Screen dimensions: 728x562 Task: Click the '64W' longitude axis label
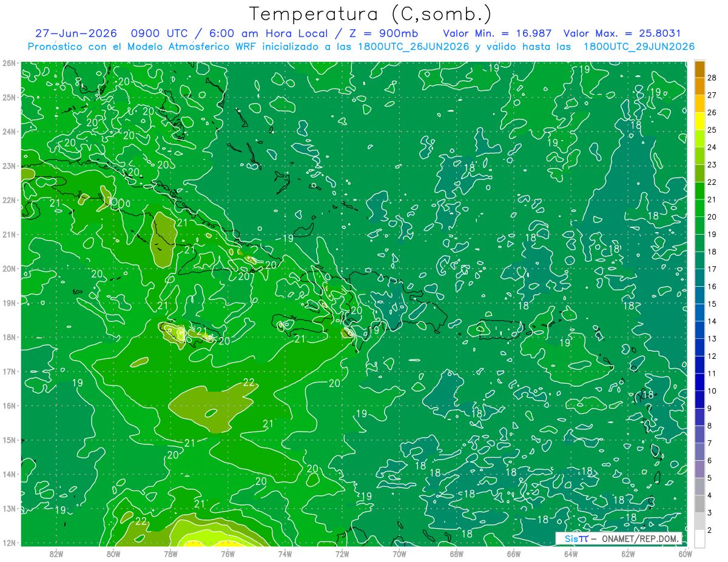click(x=570, y=554)
